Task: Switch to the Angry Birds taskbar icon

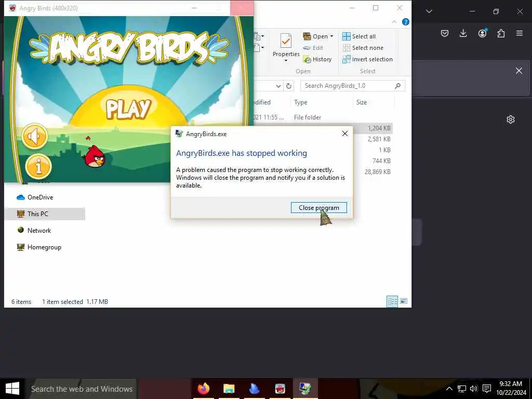Action: click(280, 389)
